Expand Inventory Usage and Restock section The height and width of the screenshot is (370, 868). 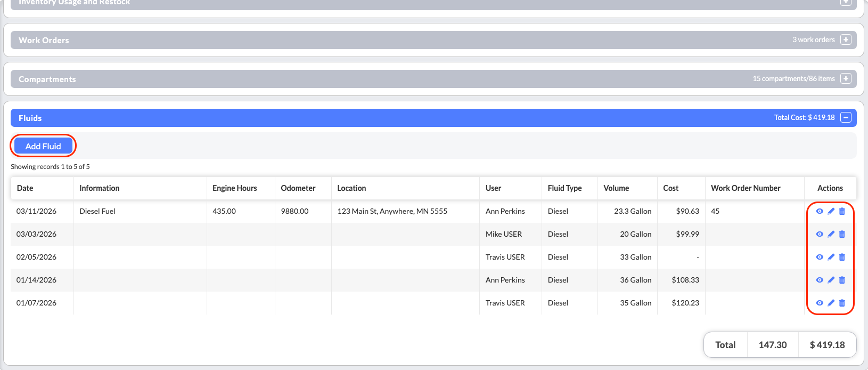tap(846, 2)
